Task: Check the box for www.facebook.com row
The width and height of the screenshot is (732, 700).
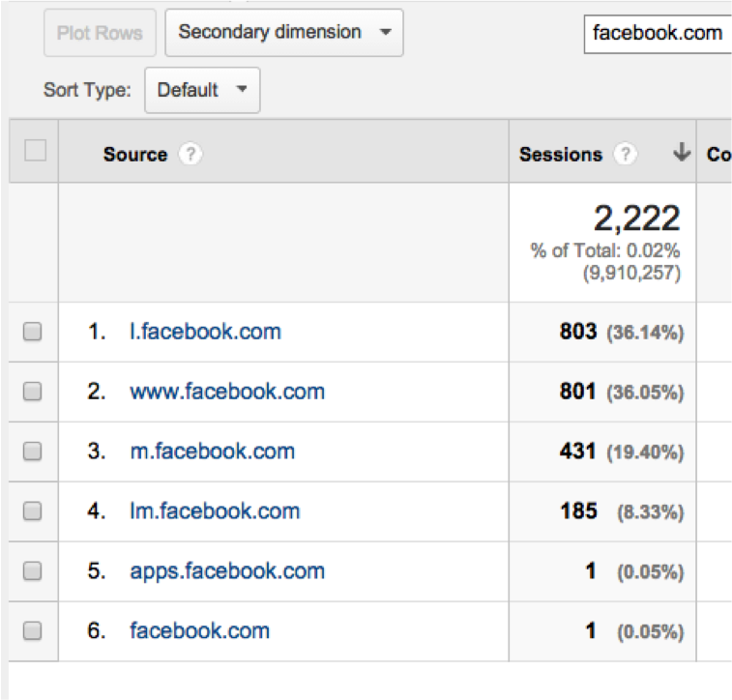Action: [x=32, y=392]
